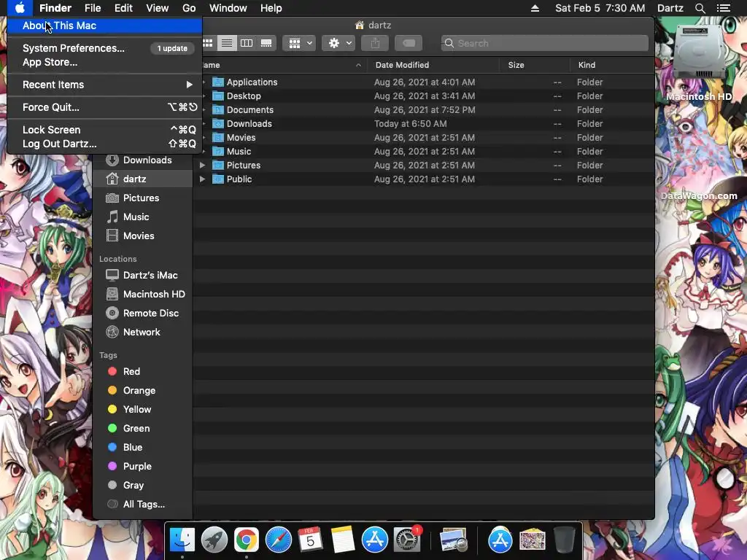Launch Safari from the Dock
This screenshot has height=560, width=747.
click(278, 540)
